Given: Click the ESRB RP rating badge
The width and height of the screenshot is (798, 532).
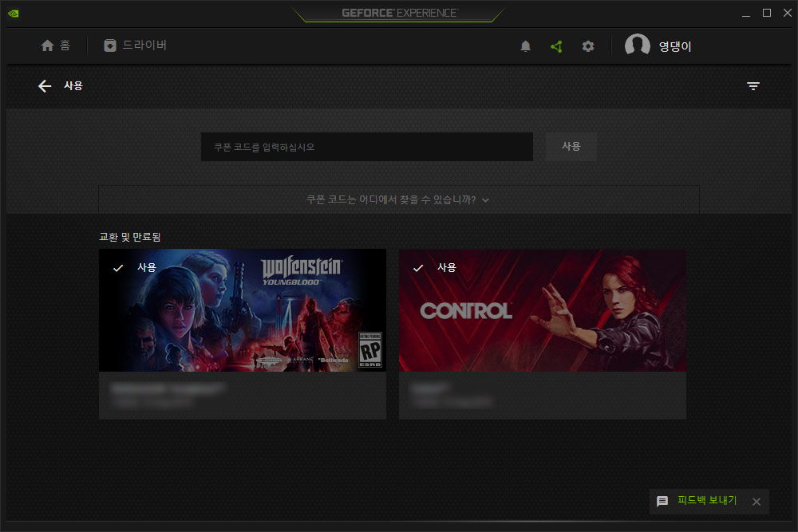Looking at the screenshot, I should click(370, 350).
